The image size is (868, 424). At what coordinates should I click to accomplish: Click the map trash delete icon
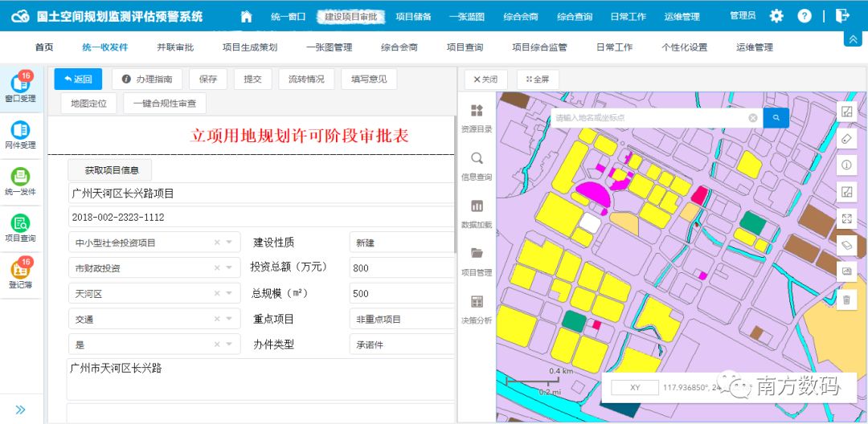846,300
